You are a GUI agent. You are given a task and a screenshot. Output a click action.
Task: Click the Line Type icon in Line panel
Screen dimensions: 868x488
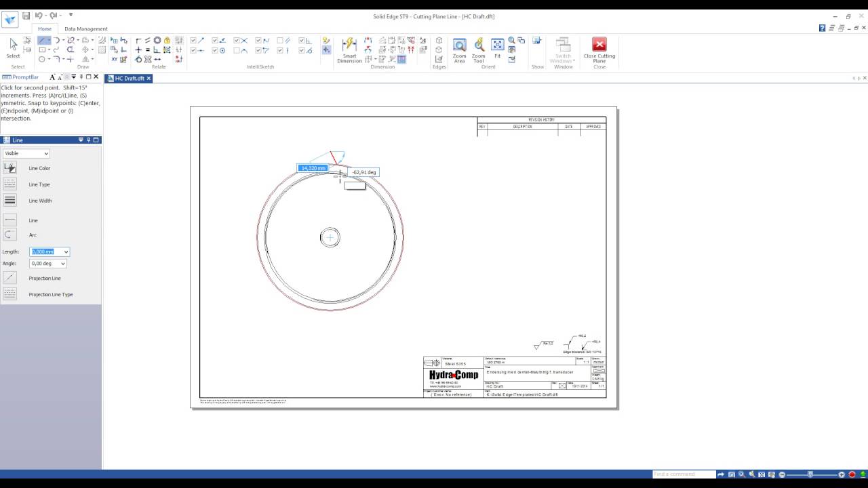9,184
